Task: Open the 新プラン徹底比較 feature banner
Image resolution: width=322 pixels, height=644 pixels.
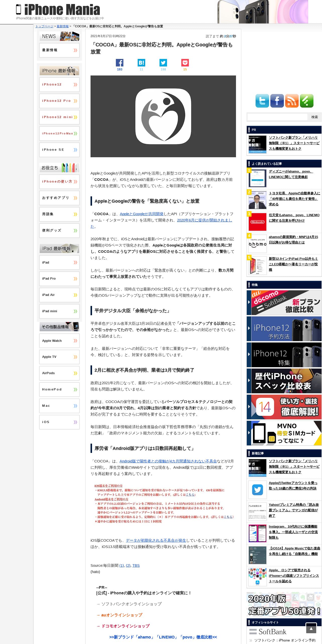Action: pos(284,303)
